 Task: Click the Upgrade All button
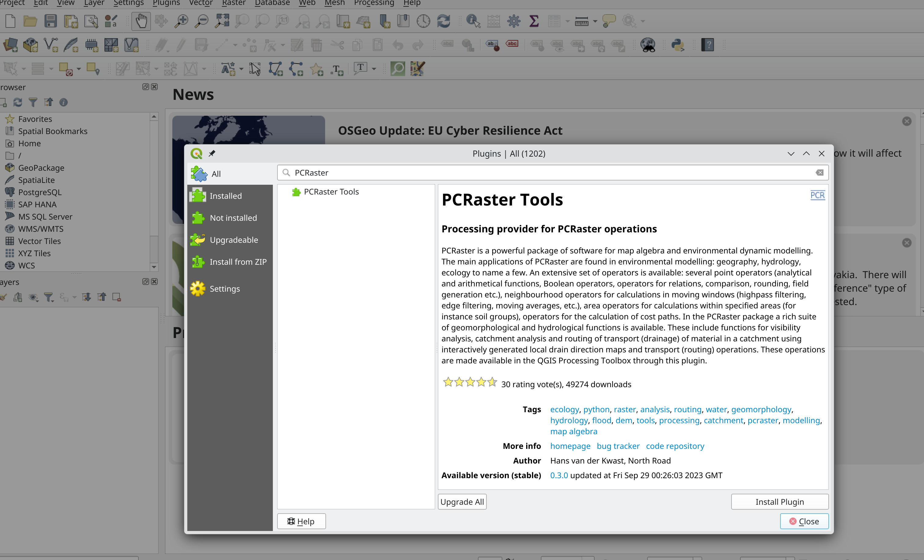pyautogui.click(x=462, y=501)
